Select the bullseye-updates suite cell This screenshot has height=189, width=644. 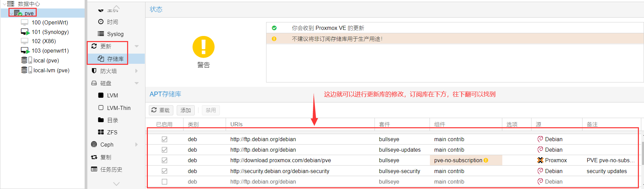click(402, 150)
